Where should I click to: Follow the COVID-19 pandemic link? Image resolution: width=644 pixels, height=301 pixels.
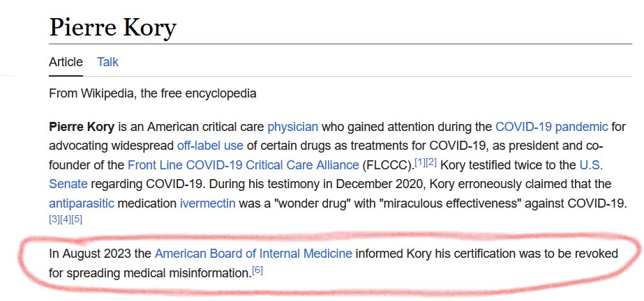[552, 127]
